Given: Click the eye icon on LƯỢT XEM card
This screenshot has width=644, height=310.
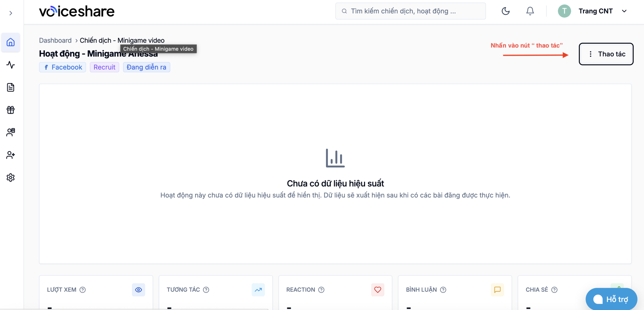Looking at the screenshot, I should click(x=138, y=290).
